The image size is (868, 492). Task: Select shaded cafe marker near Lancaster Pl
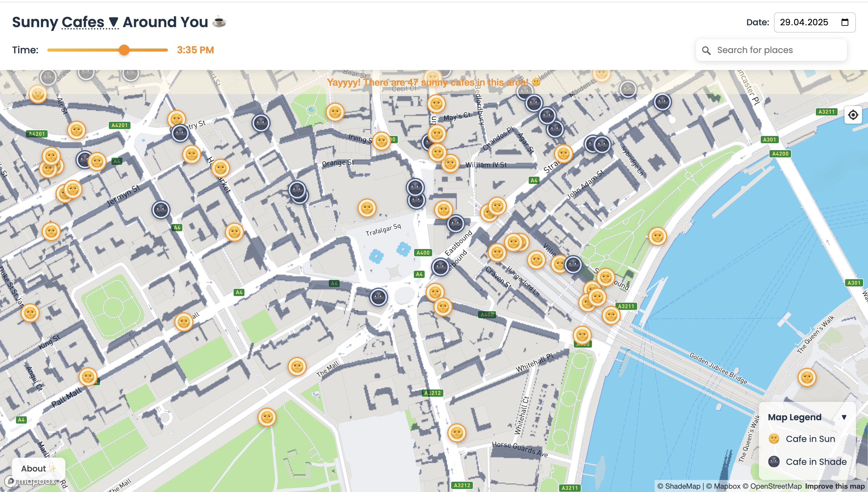click(x=662, y=102)
